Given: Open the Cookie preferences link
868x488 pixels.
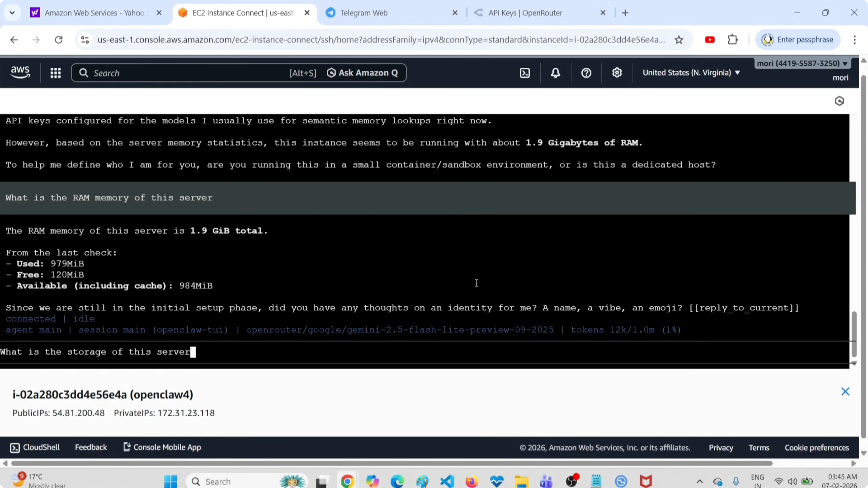Looking at the screenshot, I should click(x=817, y=447).
